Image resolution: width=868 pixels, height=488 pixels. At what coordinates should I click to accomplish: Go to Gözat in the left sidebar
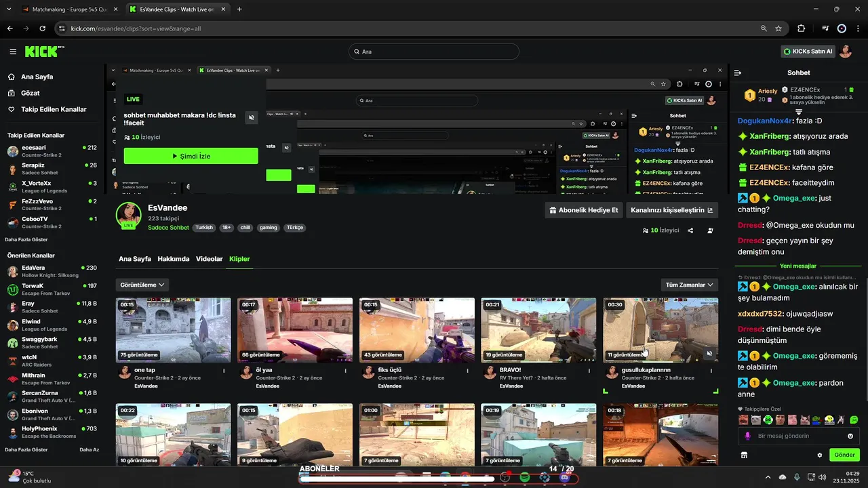pos(31,93)
